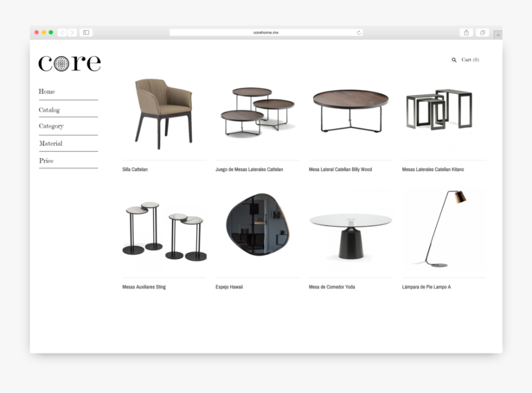Click the corehome.mx address bar
The width and height of the screenshot is (532, 393).
coord(266,33)
